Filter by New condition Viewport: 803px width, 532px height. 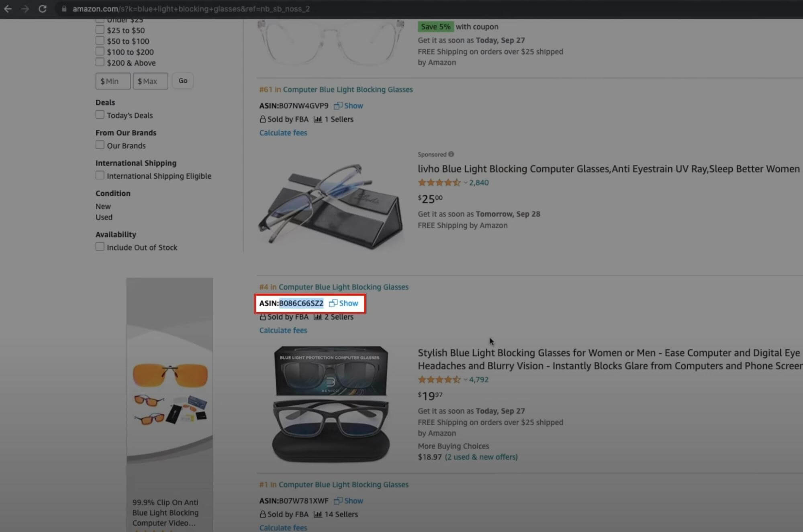103,206
